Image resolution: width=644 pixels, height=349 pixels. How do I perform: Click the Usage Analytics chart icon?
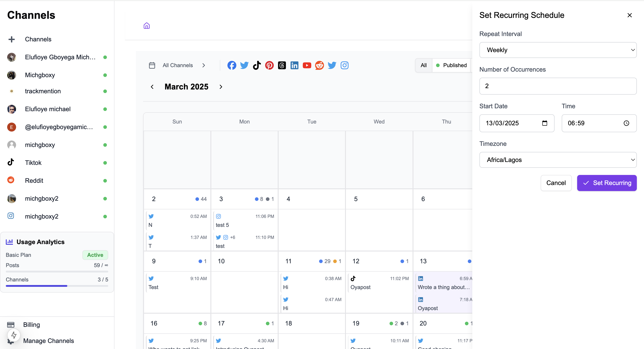pyautogui.click(x=9, y=242)
